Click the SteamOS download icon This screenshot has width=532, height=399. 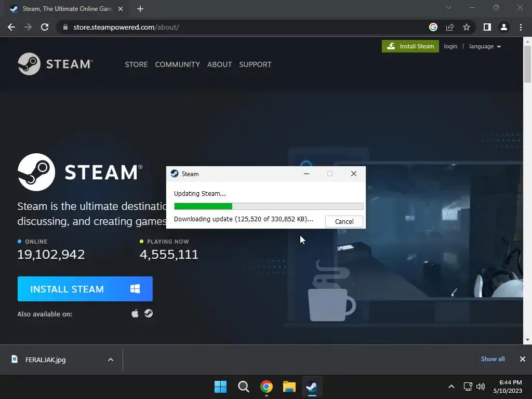[x=149, y=313]
